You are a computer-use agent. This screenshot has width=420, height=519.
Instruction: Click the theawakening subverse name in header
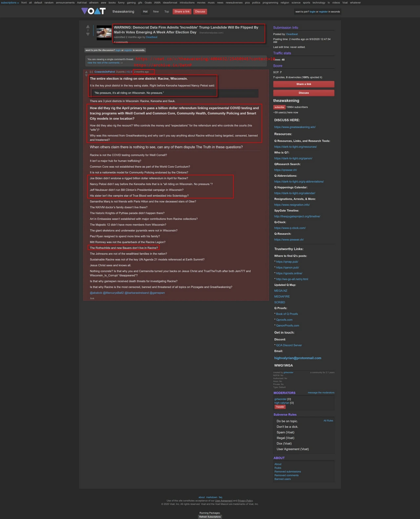123,11
